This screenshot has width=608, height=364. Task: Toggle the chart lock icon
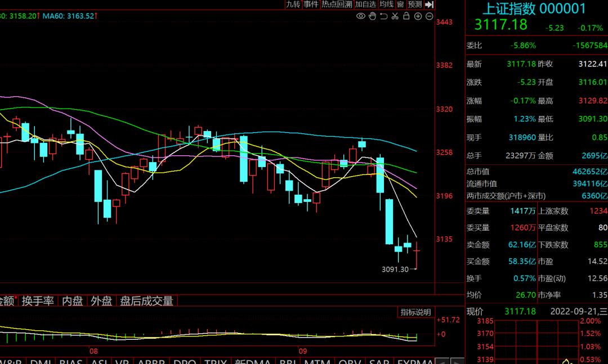tap(406, 16)
